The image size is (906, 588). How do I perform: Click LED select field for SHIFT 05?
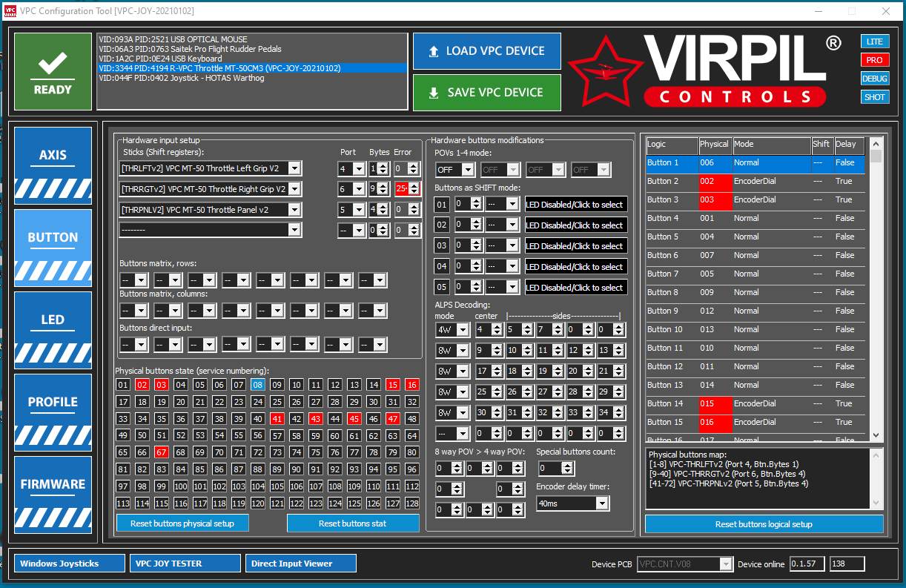click(576, 287)
